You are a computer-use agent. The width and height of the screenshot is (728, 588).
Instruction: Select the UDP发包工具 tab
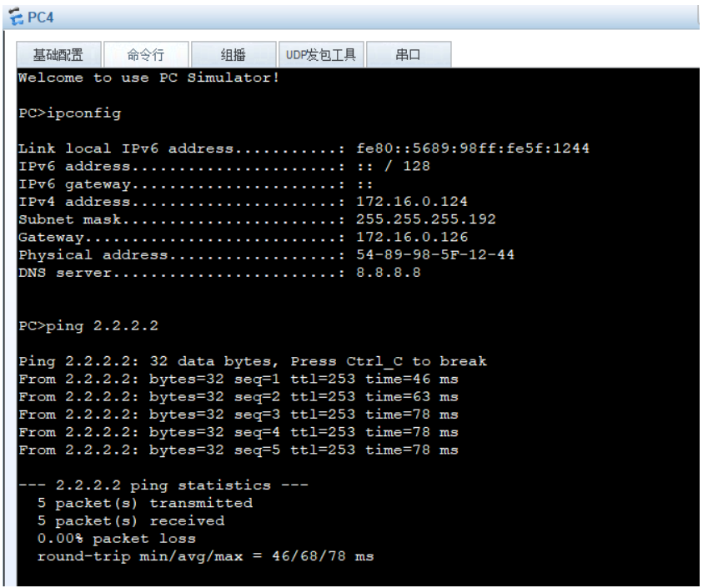click(x=321, y=55)
